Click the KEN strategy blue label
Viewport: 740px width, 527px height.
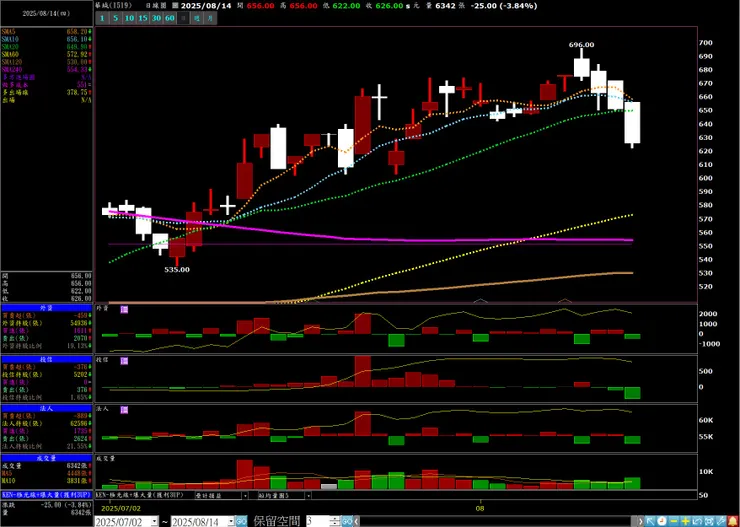click(47, 496)
